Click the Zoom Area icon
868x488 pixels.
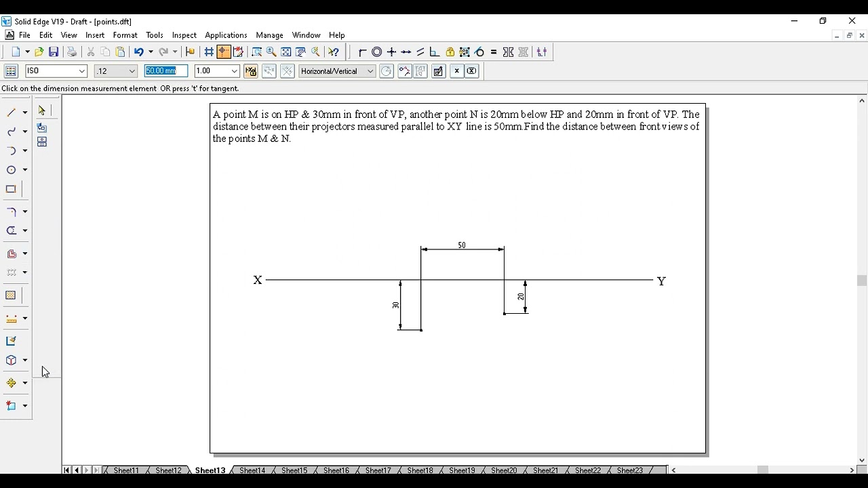tap(256, 52)
